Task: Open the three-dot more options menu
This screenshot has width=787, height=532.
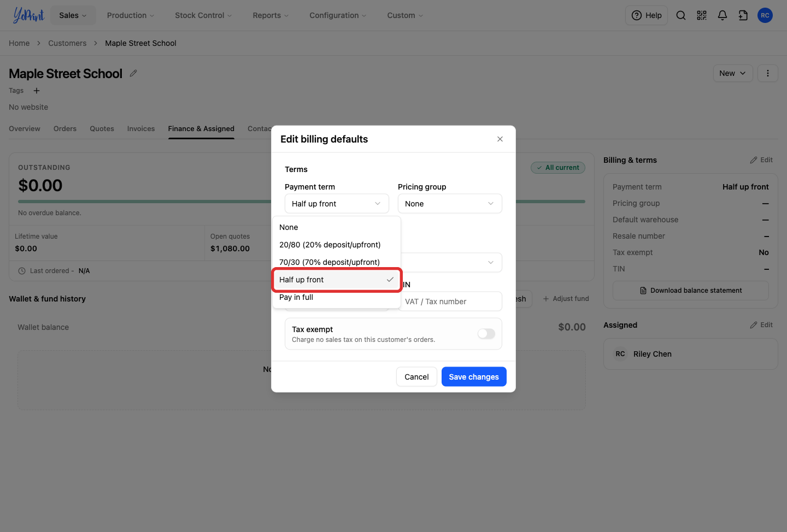Action: (768, 73)
